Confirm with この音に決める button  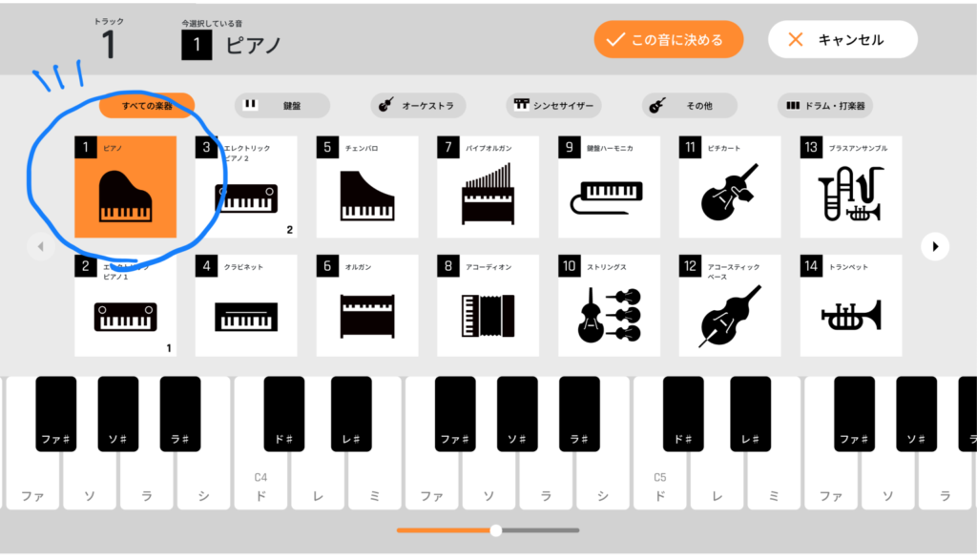click(x=669, y=39)
